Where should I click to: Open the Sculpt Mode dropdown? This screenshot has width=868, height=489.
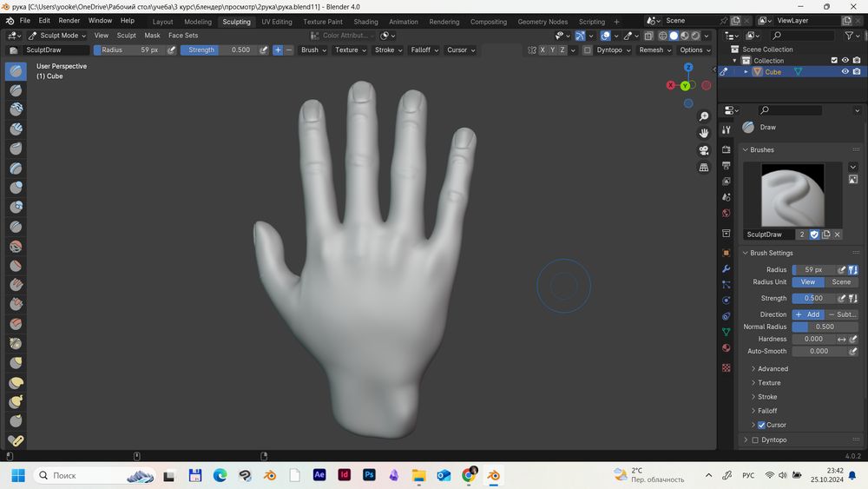point(57,36)
